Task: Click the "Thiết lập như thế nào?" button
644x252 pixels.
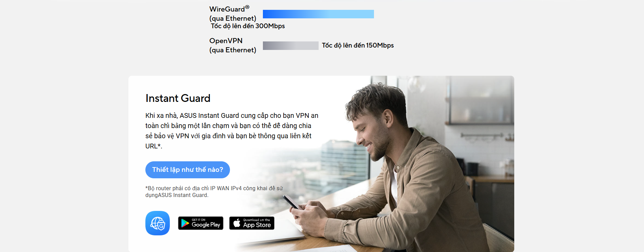Action: 187,170
